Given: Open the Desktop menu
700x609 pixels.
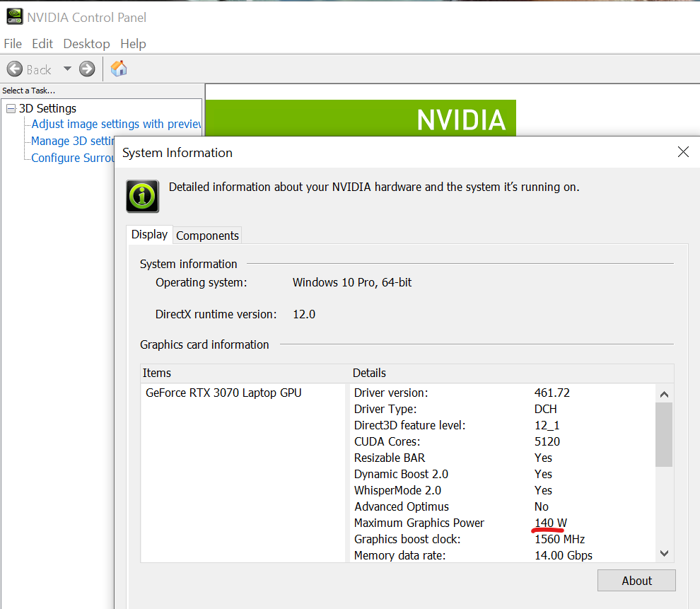Looking at the screenshot, I should point(86,44).
